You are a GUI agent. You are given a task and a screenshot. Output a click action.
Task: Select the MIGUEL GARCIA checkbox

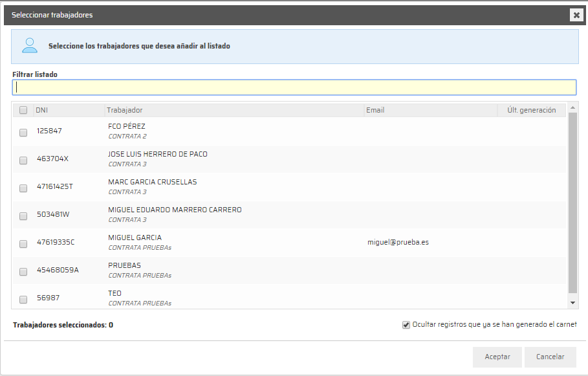(x=23, y=243)
